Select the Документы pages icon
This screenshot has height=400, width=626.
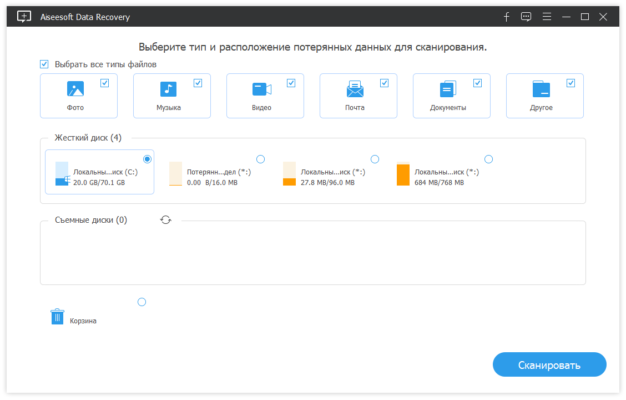[x=448, y=89]
